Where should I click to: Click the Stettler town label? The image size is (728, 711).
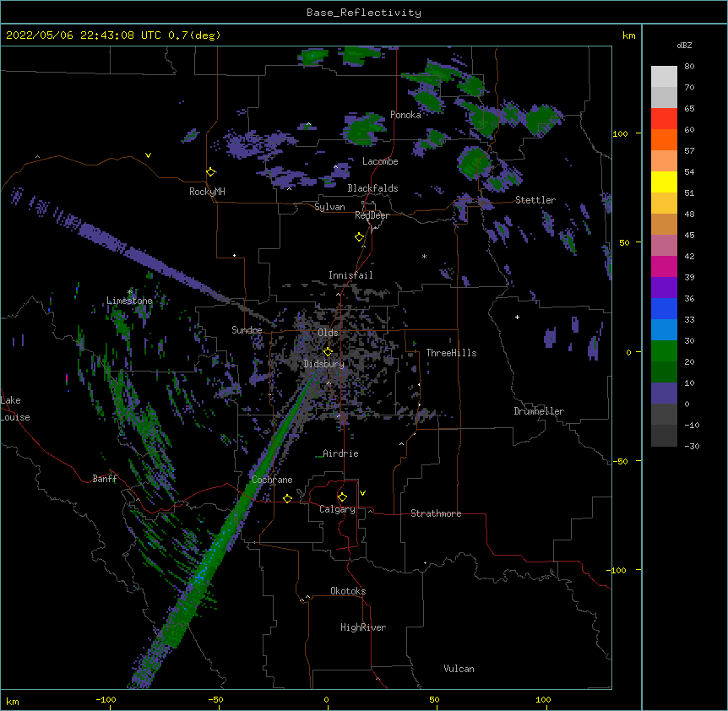(535, 200)
